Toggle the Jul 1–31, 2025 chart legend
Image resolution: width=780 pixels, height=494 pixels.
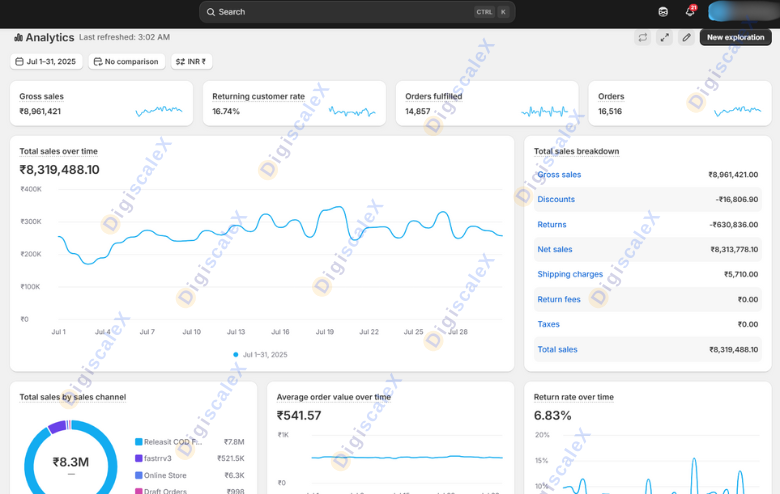(x=260, y=355)
